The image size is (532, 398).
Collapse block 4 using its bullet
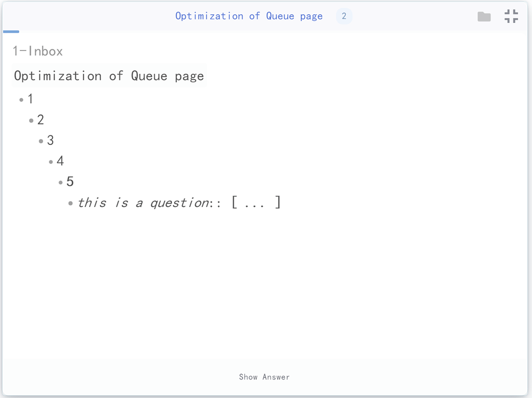coord(50,161)
